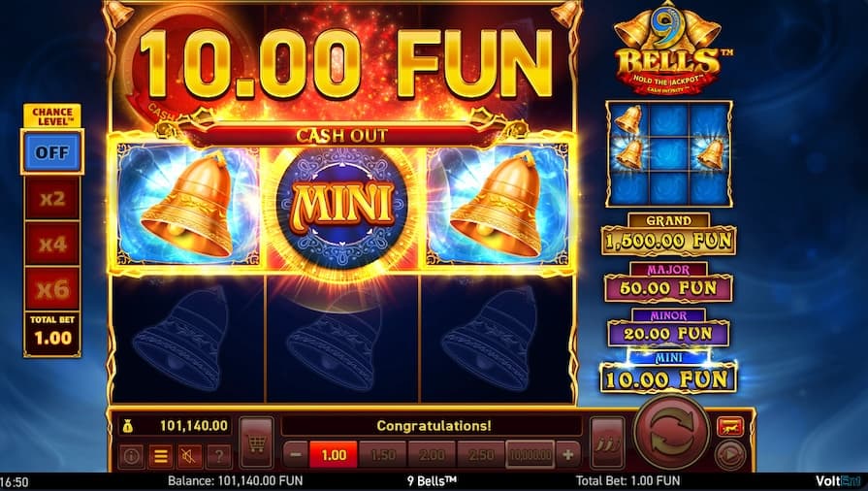
Task: Turn Chance Level OFF
Action: point(52,152)
